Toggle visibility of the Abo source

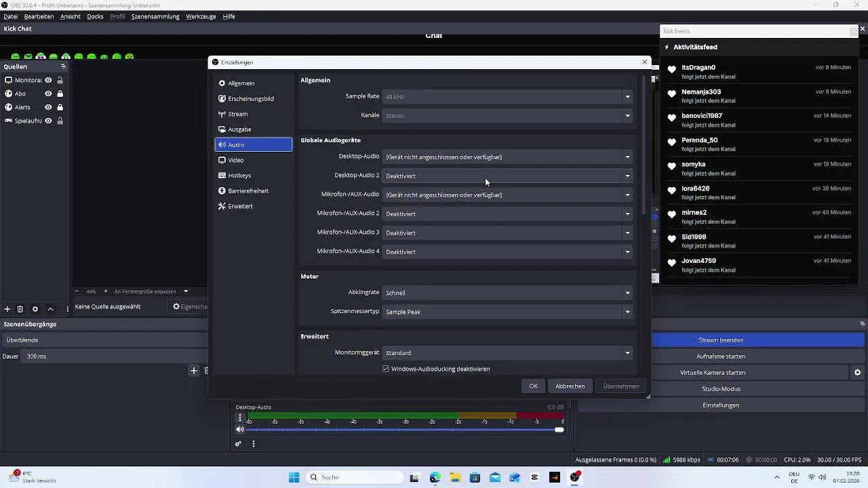pos(48,94)
